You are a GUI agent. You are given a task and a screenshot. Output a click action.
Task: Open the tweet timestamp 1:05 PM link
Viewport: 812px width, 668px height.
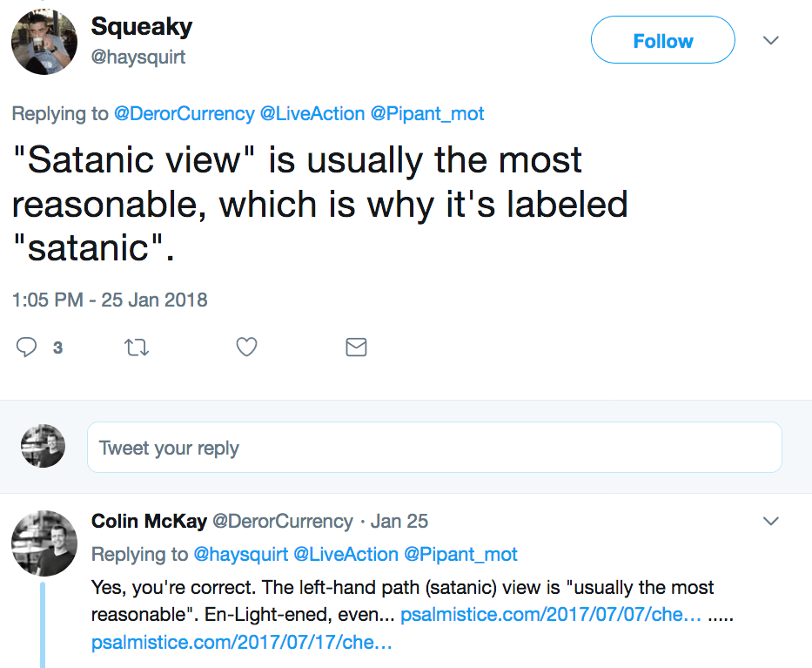point(110,300)
